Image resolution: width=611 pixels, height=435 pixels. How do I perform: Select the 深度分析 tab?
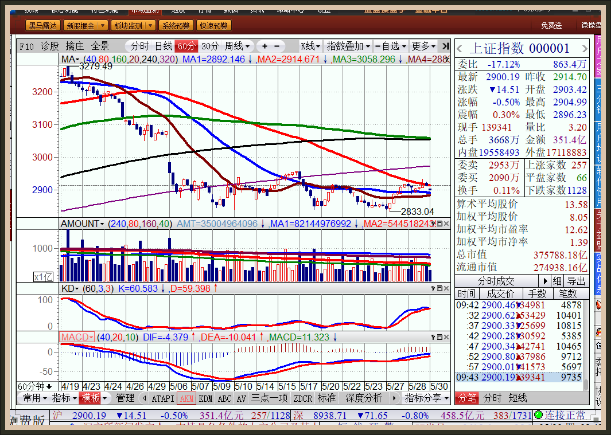tap(363, 398)
